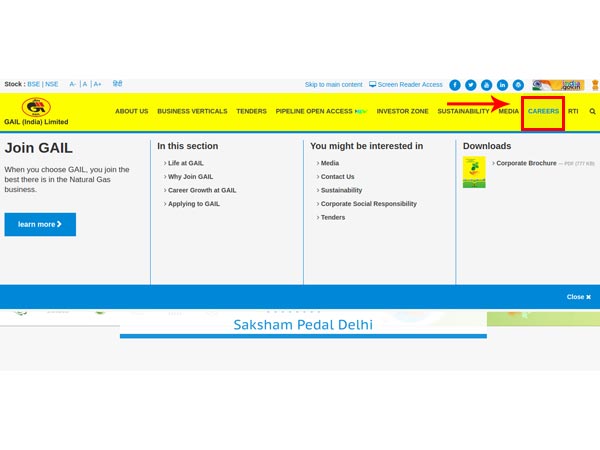Open Corporate Social Responsibility link
The height and width of the screenshot is (450, 600).
click(369, 204)
